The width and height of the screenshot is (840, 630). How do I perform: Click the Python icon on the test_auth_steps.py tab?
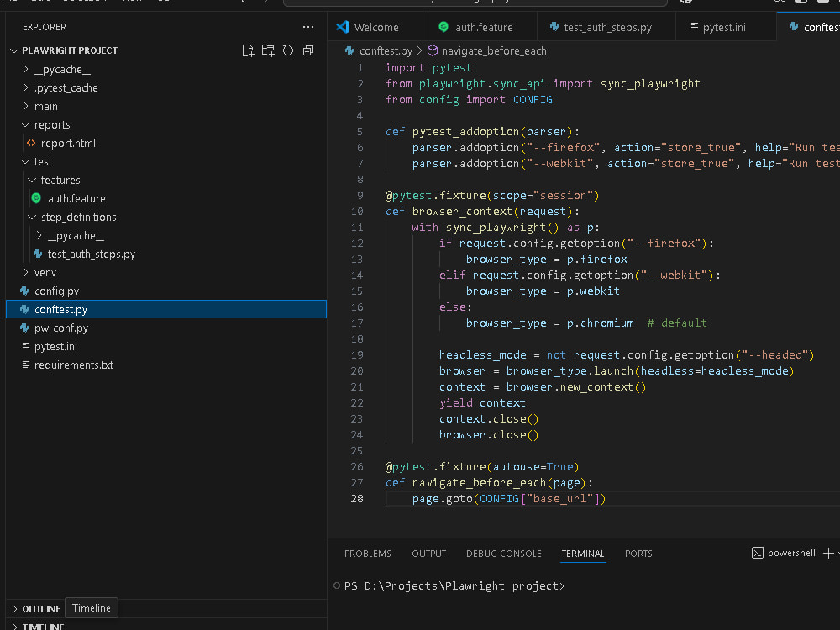pyautogui.click(x=554, y=26)
